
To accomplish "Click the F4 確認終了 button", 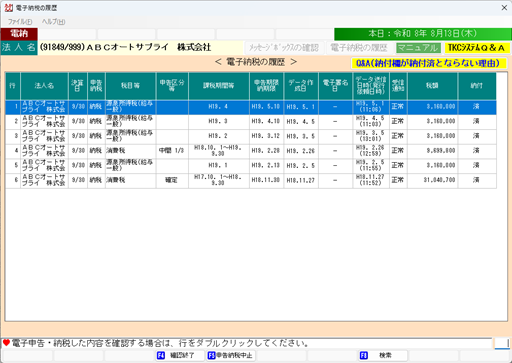I will [180, 355].
